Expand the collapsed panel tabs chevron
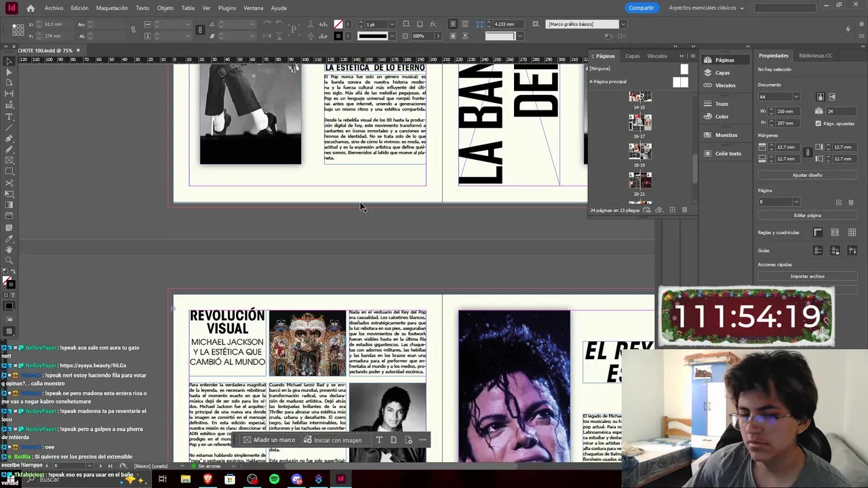The width and height of the screenshot is (868, 488). click(681, 56)
